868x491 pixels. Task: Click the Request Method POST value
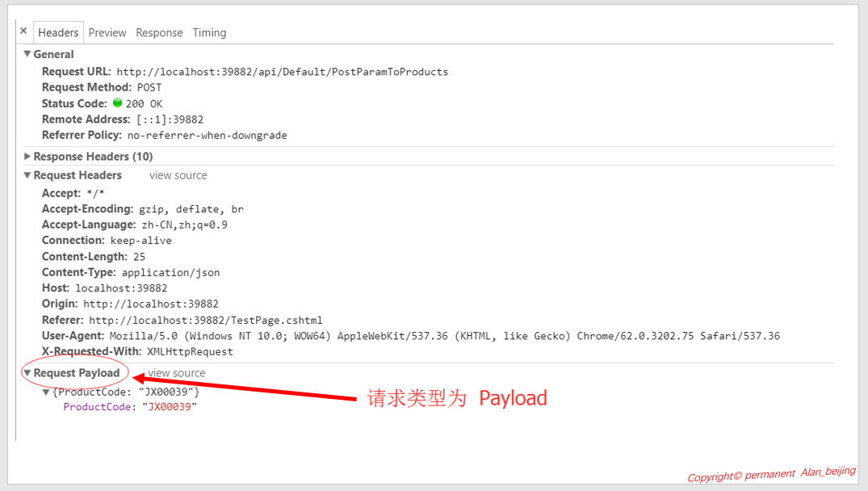149,87
